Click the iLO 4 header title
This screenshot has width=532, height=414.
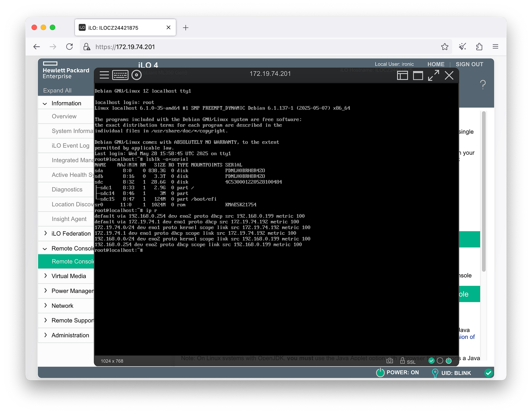[x=148, y=65]
